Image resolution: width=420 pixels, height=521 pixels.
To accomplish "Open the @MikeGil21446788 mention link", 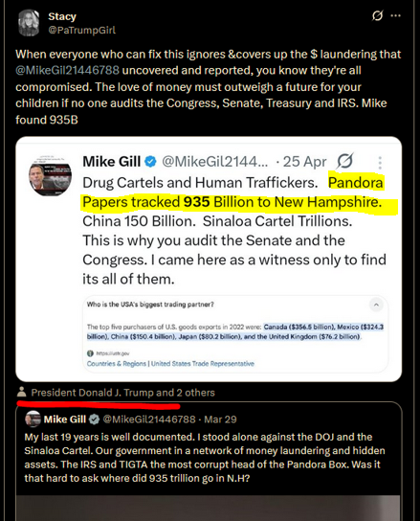I will pyautogui.click(x=67, y=71).
